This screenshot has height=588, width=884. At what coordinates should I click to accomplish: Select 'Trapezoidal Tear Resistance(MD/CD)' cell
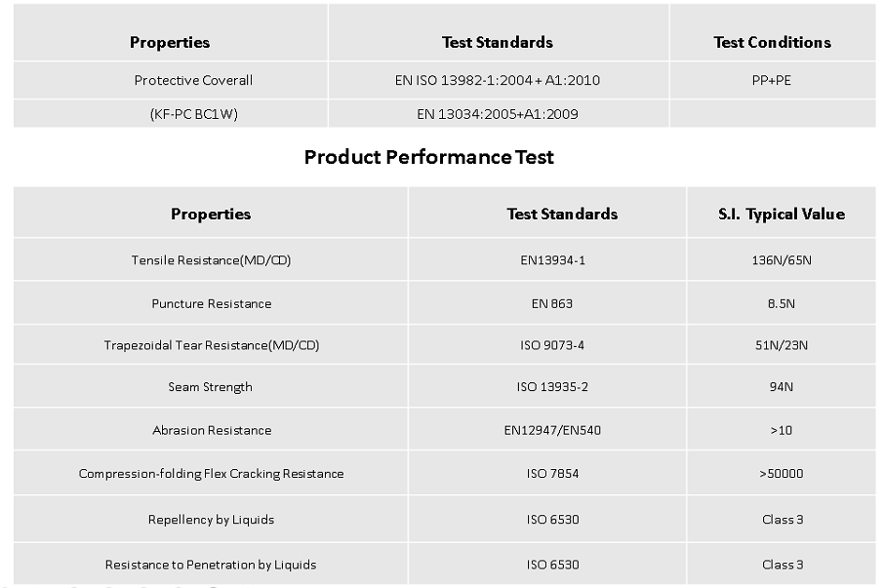coord(212,345)
